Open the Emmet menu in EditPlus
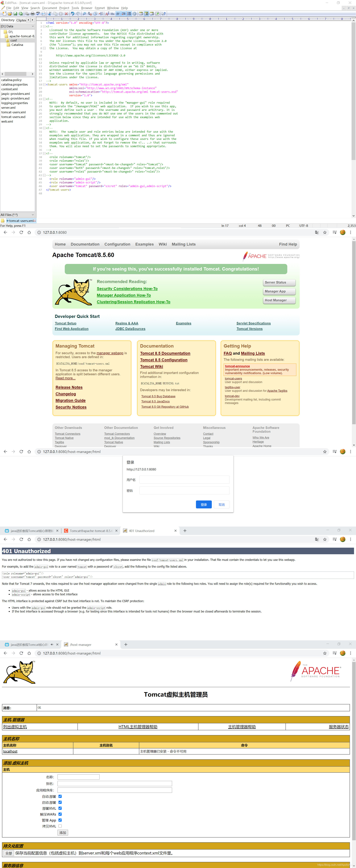The image size is (356, 868). pos(99,8)
